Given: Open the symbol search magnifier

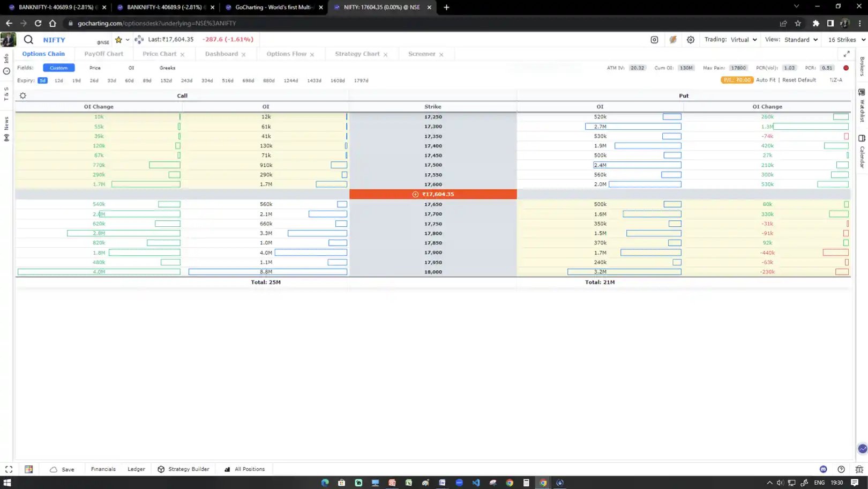Looking at the screenshot, I should [28, 40].
